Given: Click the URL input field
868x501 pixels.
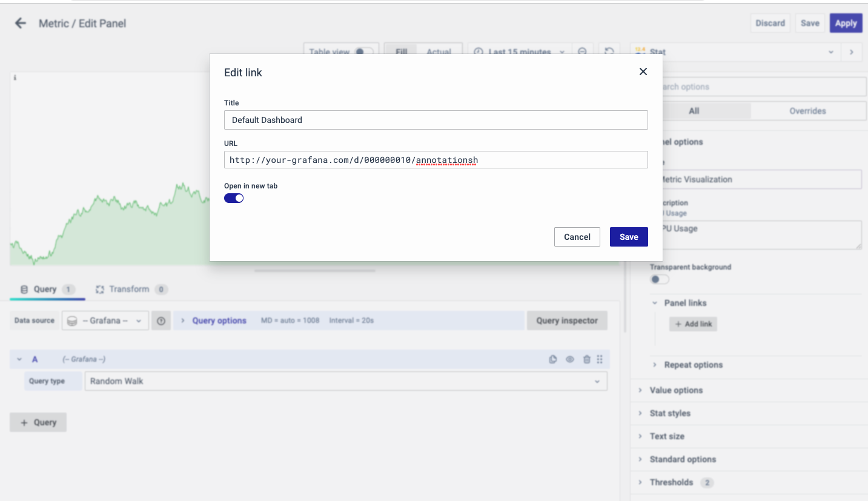Looking at the screenshot, I should click(436, 160).
